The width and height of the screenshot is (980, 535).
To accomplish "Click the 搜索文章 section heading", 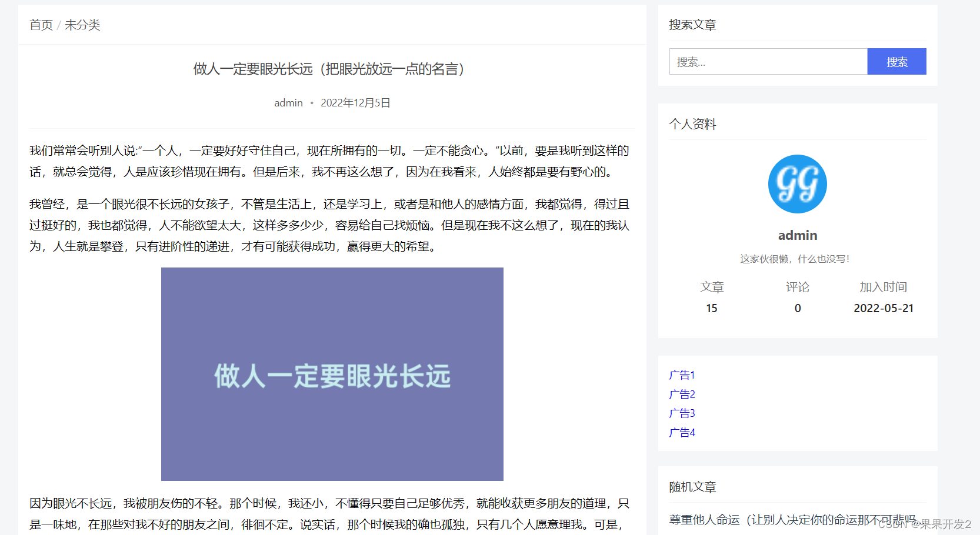I will (x=693, y=25).
